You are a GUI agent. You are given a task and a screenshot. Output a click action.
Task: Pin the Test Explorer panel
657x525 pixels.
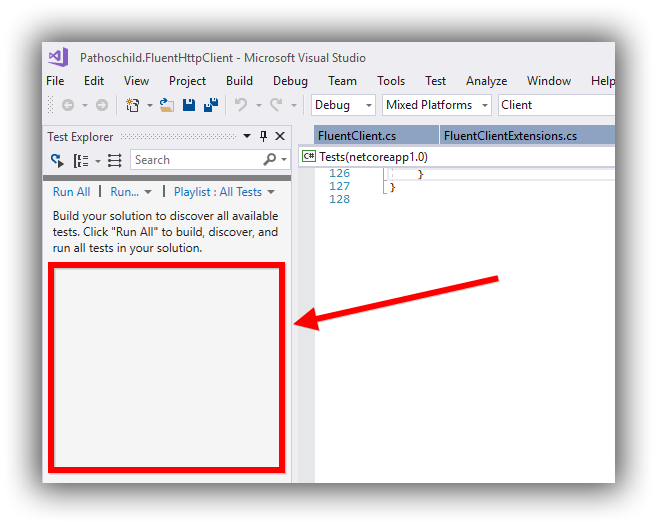(263, 136)
